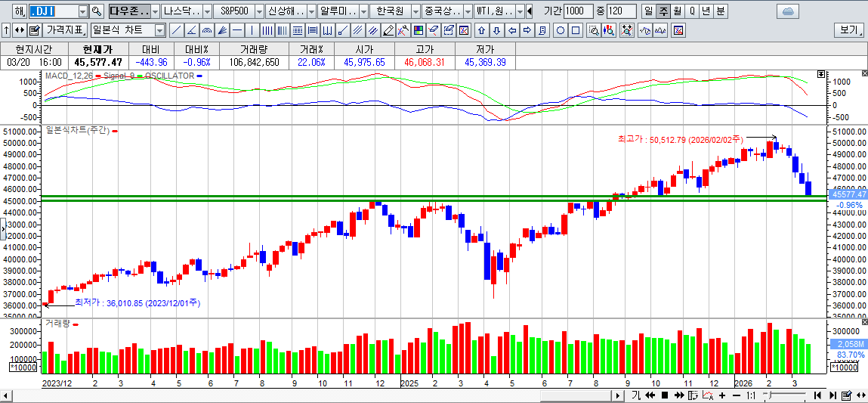Click the rectangle shape drawing tool
Screen dimensions: 868x403
click(576, 30)
